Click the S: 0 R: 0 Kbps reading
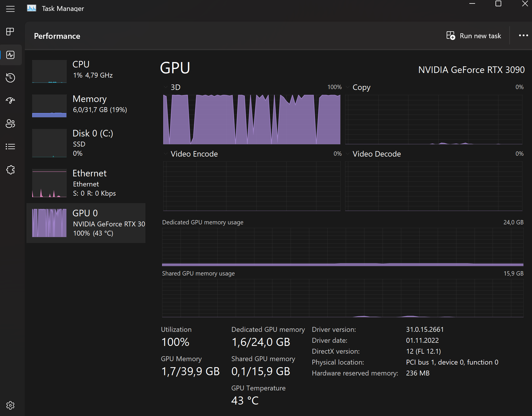Viewport: 532px width, 416px height. pos(94,193)
